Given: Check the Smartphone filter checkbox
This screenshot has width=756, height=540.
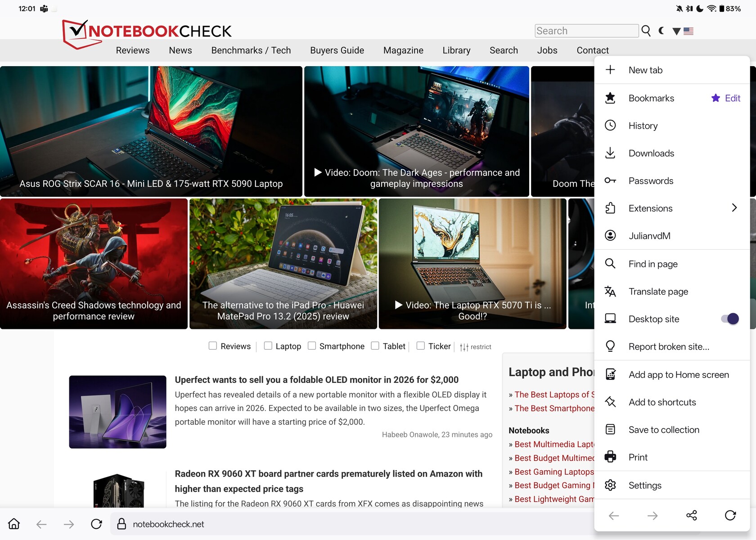Looking at the screenshot, I should pos(311,346).
